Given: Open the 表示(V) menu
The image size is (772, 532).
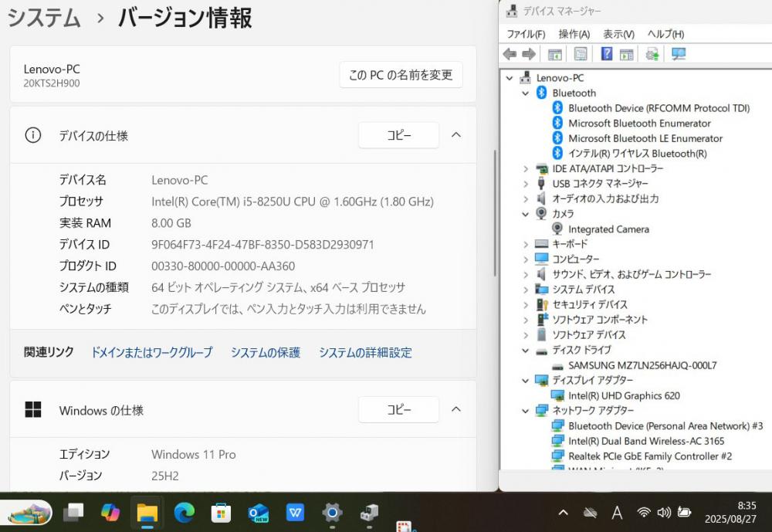Looking at the screenshot, I should click(619, 34).
